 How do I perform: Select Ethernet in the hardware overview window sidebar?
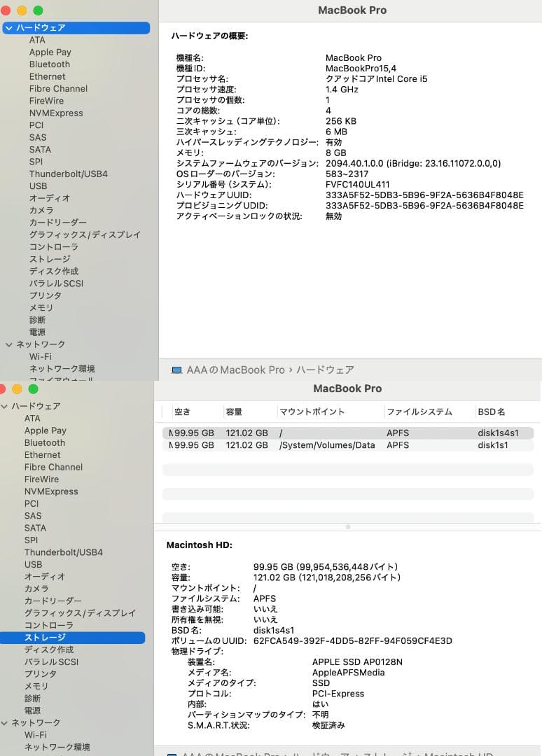pyautogui.click(x=47, y=76)
